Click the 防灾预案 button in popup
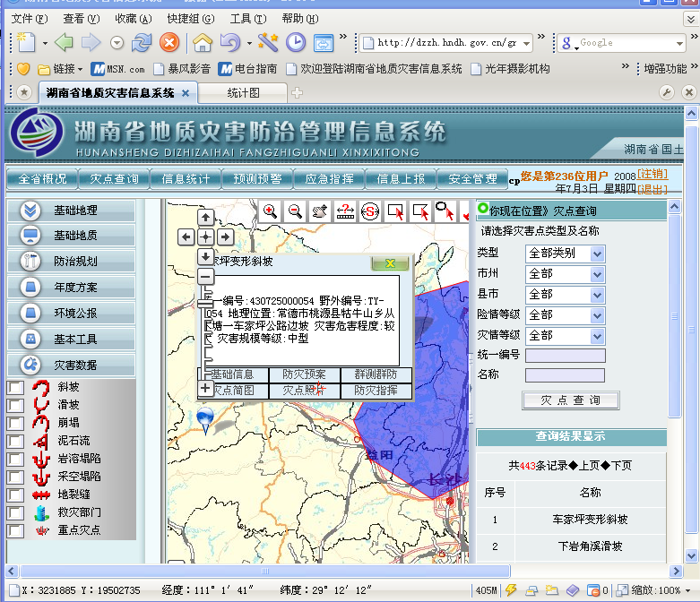The width and height of the screenshot is (700, 602). [x=304, y=374]
